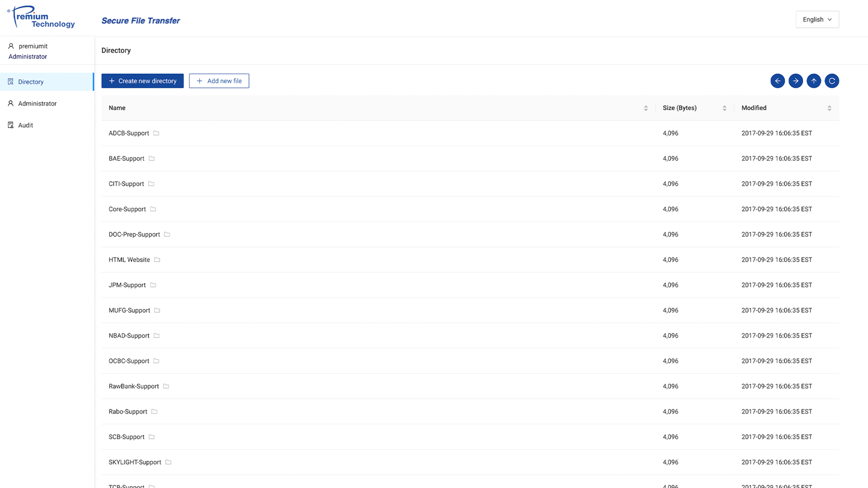Image resolution: width=868 pixels, height=488 pixels.
Task: Open the HTML Website folder name
Action: click(x=129, y=260)
